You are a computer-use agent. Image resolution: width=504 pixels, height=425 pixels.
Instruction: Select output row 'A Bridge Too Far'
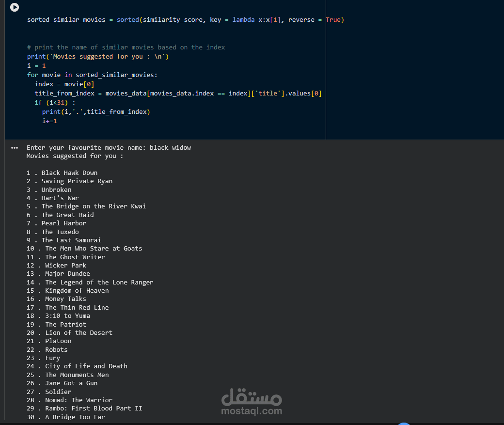coord(65,417)
